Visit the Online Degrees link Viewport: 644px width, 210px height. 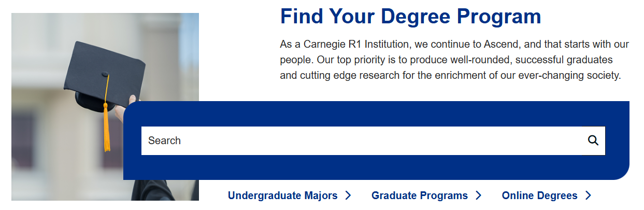(x=539, y=195)
